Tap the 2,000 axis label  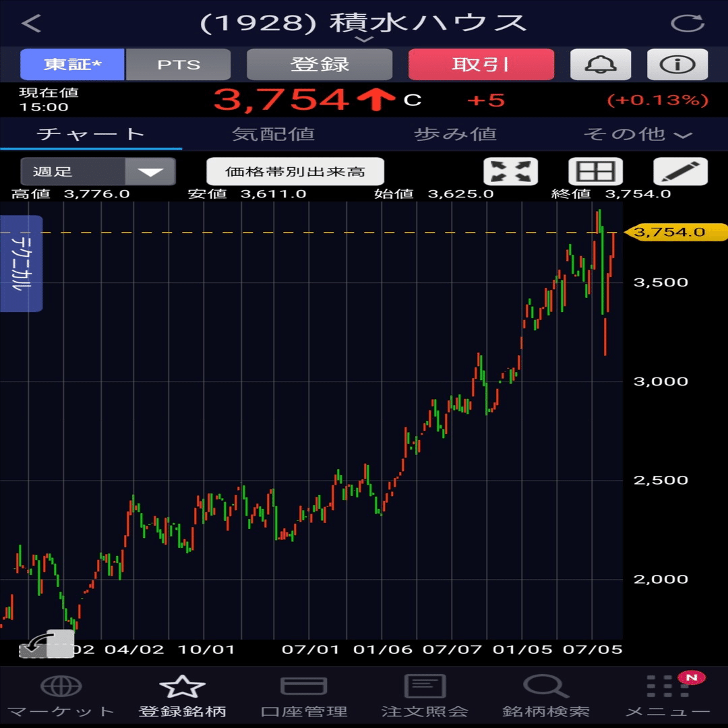tap(661, 579)
